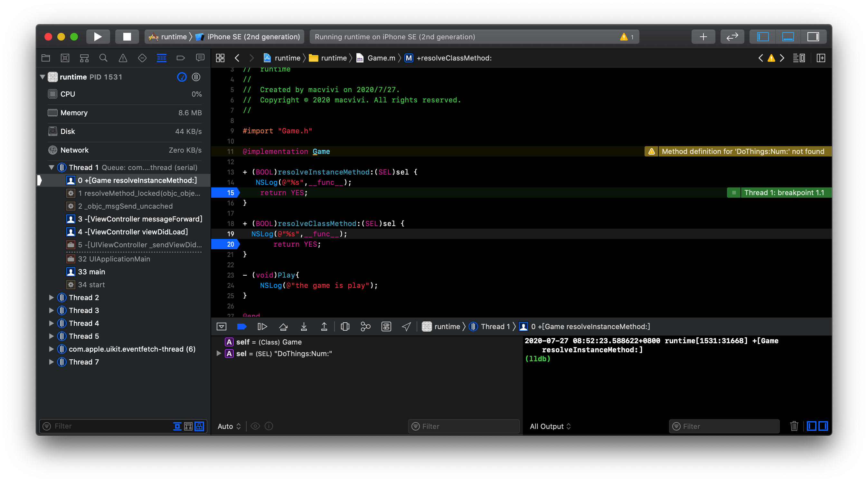Click the Game.m breadcrumb
Image resolution: width=868 pixels, height=483 pixels.
(x=376, y=58)
